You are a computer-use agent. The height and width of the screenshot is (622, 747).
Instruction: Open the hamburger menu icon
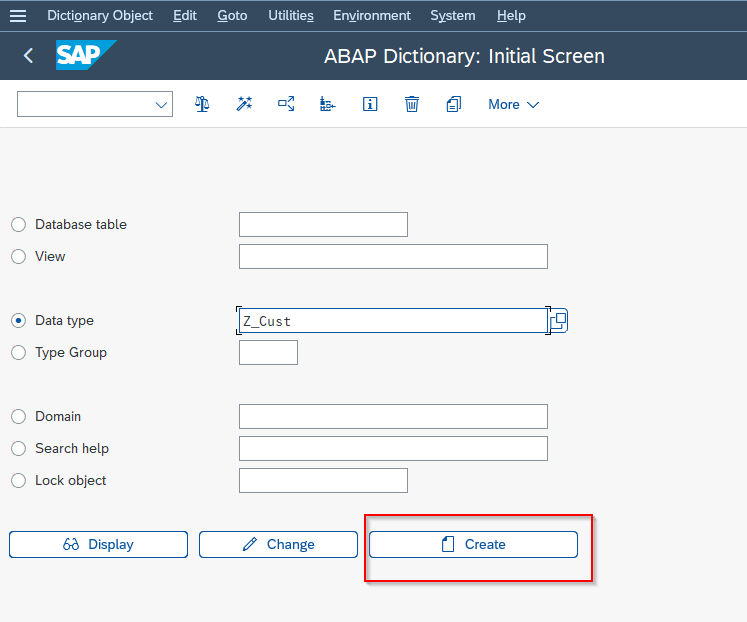(18, 16)
